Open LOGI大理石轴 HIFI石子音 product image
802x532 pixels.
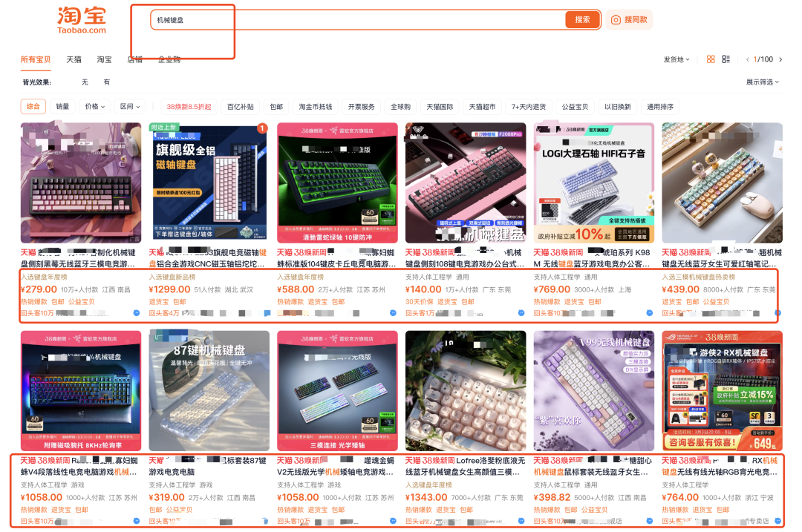tap(594, 183)
